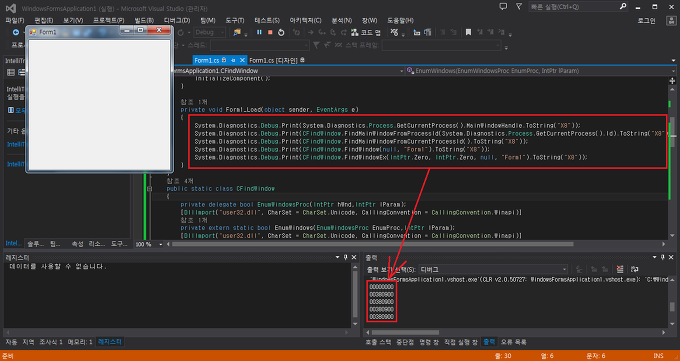Close the Form1.cs editor tab
Image resolution: width=680 pixels, height=361 pixels.
tap(242, 60)
